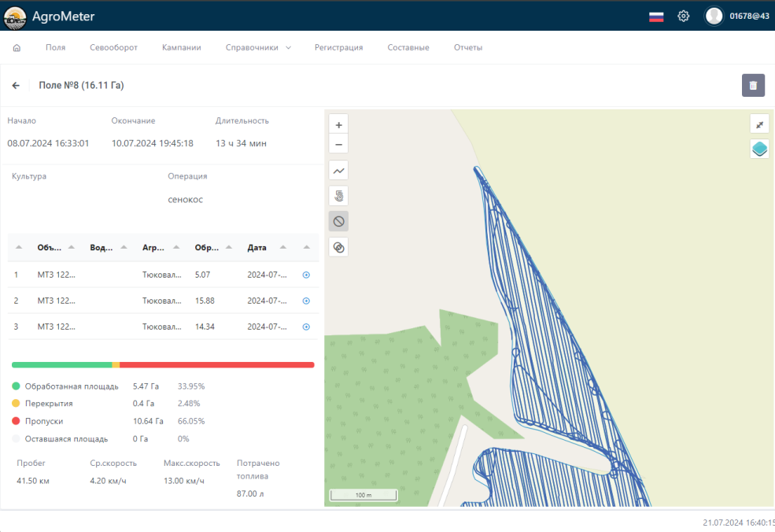Viewport: 775px width, 532px height.
Task: Click red skipped segment of coverage bar
Action: tap(216, 365)
